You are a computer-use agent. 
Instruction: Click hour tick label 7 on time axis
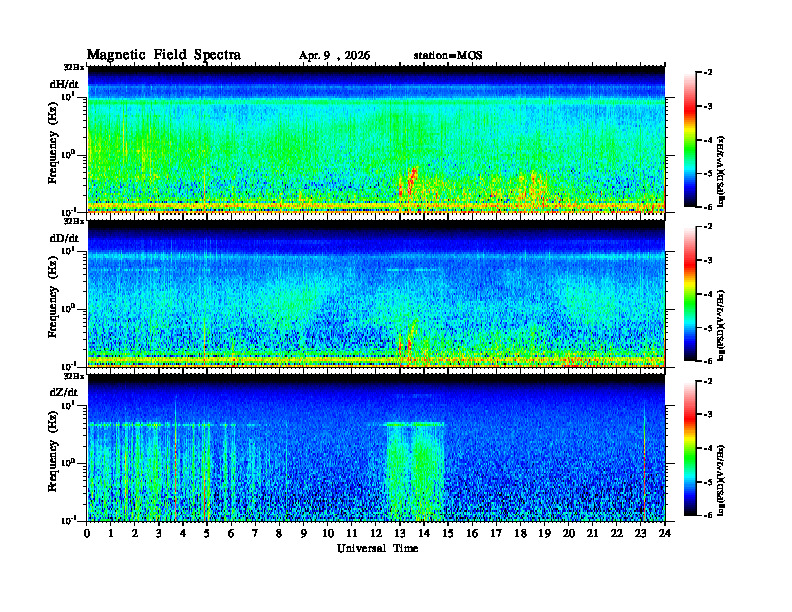pos(255,534)
